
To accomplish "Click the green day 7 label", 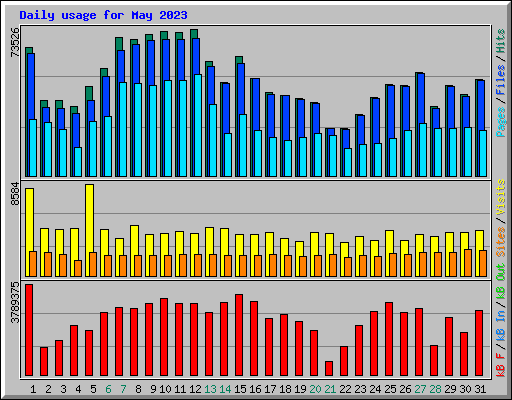I will (x=123, y=389).
